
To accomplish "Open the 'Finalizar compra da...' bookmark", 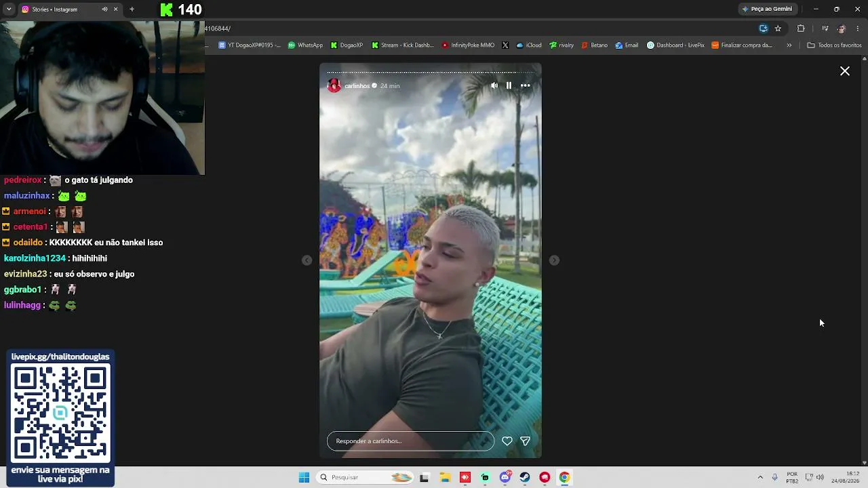I will tap(742, 45).
